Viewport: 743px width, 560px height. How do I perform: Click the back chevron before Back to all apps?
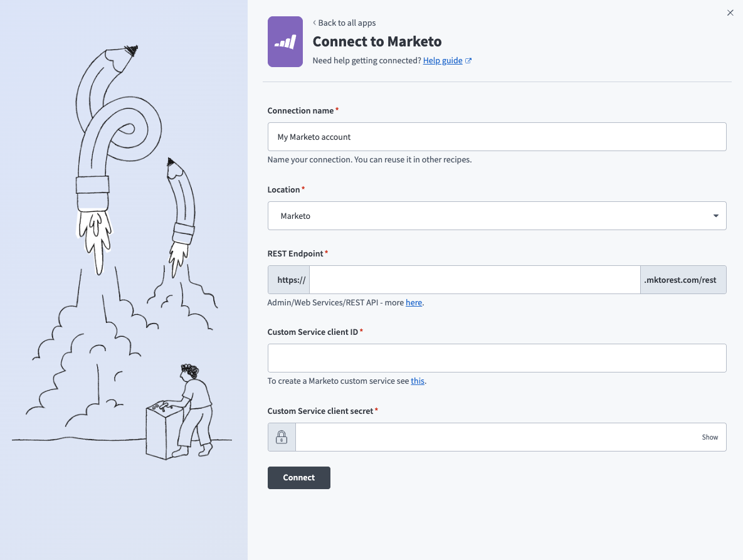tap(314, 23)
